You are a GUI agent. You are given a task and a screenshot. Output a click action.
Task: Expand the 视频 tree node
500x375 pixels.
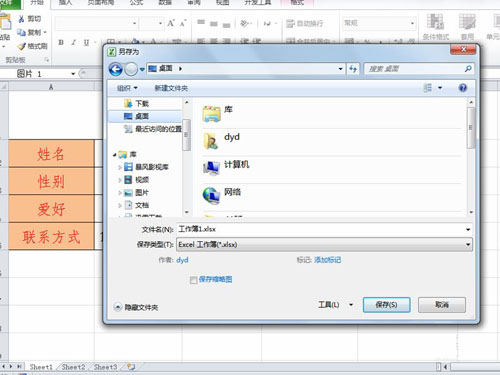(x=120, y=180)
